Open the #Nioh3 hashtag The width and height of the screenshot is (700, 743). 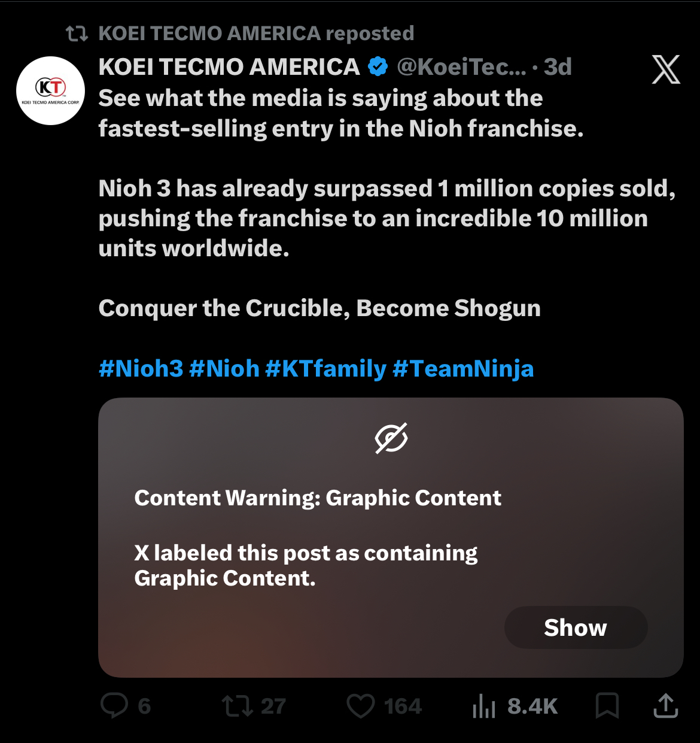pos(141,369)
